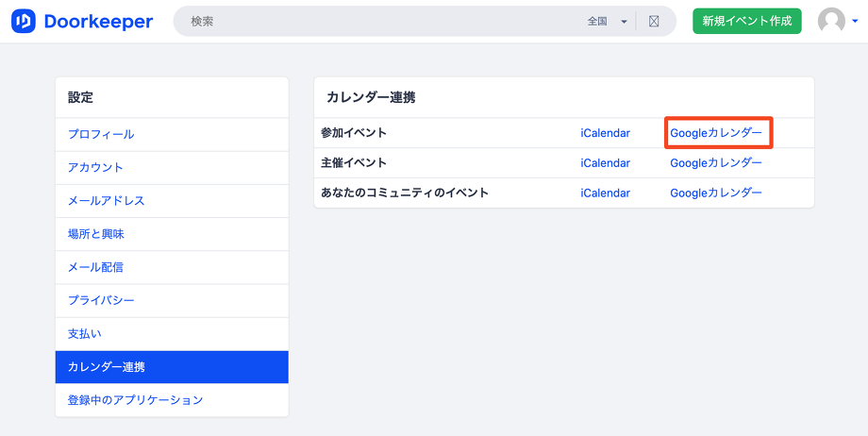Click the Doorkeeper logo icon

point(24,21)
